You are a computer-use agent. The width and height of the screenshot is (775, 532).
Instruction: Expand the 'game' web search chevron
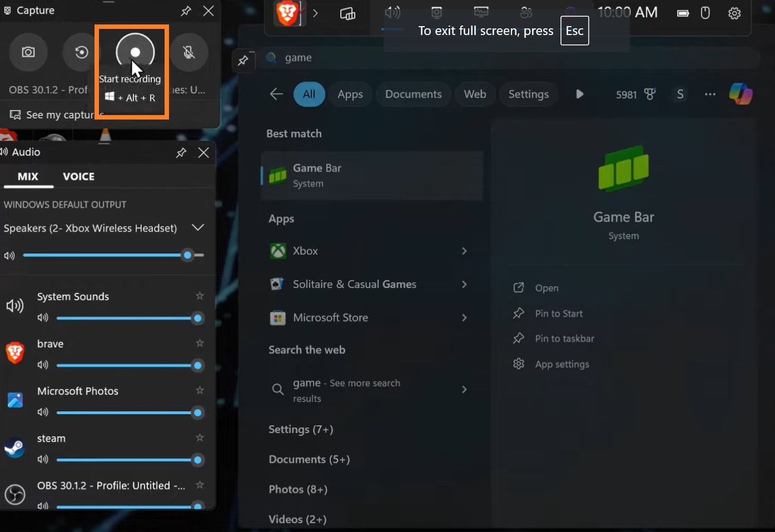click(464, 389)
